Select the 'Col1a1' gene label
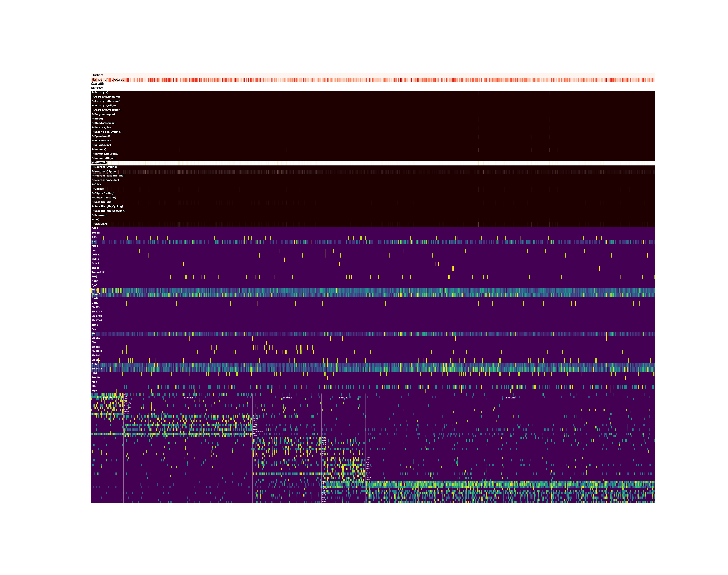Screen dimensions: 728x575 pyautogui.click(x=96, y=255)
